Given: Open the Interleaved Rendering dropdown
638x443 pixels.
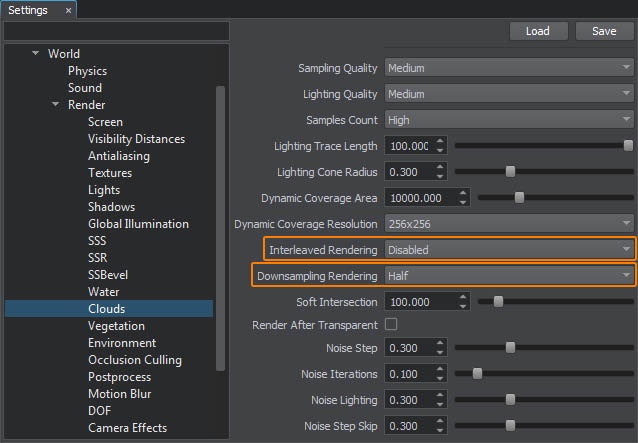Looking at the screenshot, I should 509,249.
